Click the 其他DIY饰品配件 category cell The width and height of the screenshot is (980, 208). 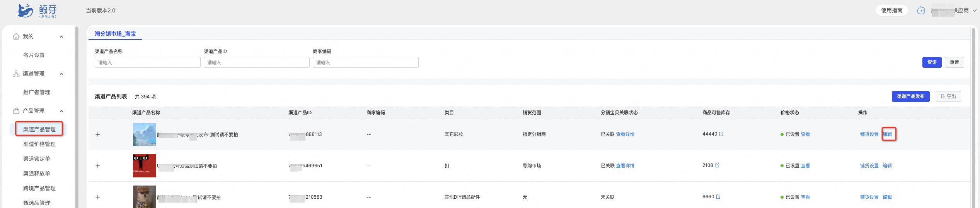pos(462,197)
